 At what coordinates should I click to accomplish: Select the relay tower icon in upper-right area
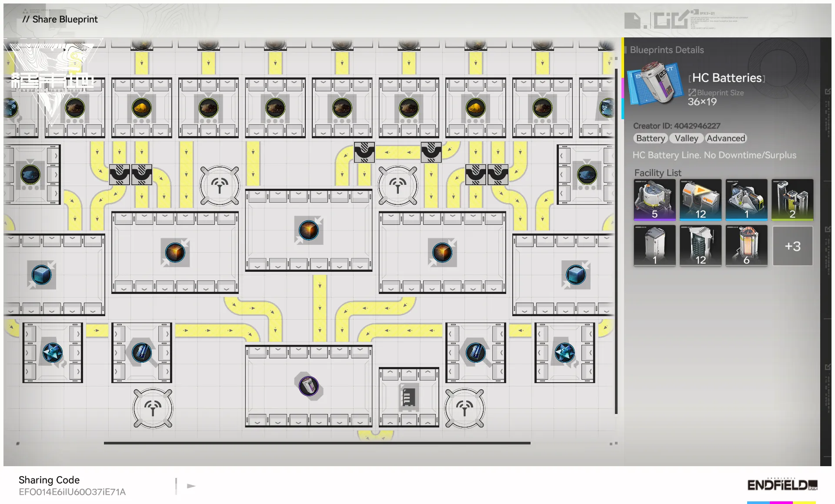tap(397, 186)
